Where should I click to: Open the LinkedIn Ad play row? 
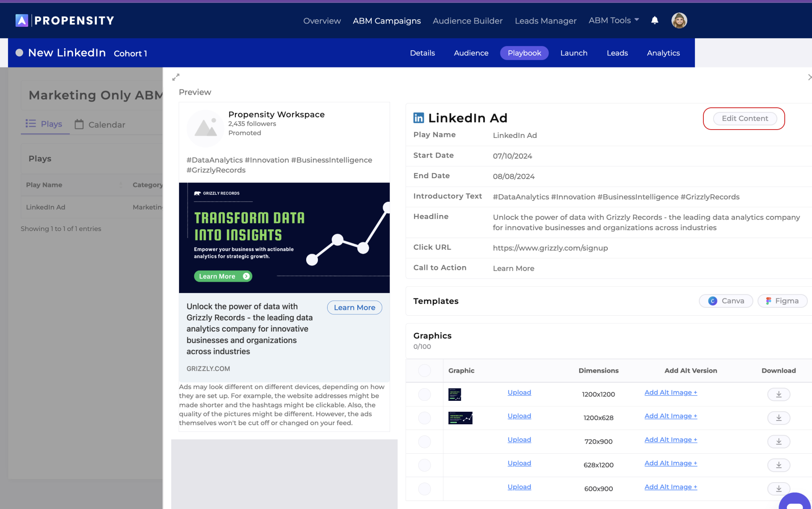point(92,207)
